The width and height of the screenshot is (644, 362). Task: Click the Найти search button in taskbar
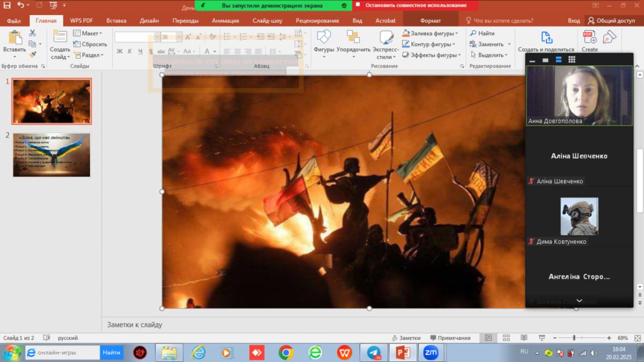tap(112, 352)
